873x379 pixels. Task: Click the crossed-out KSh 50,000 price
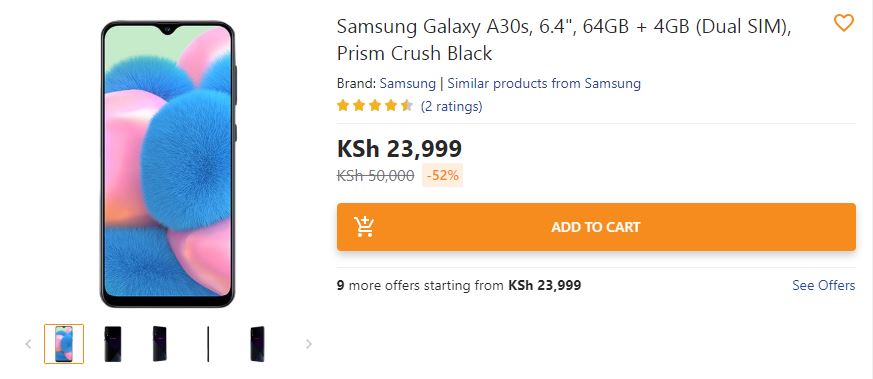(375, 176)
